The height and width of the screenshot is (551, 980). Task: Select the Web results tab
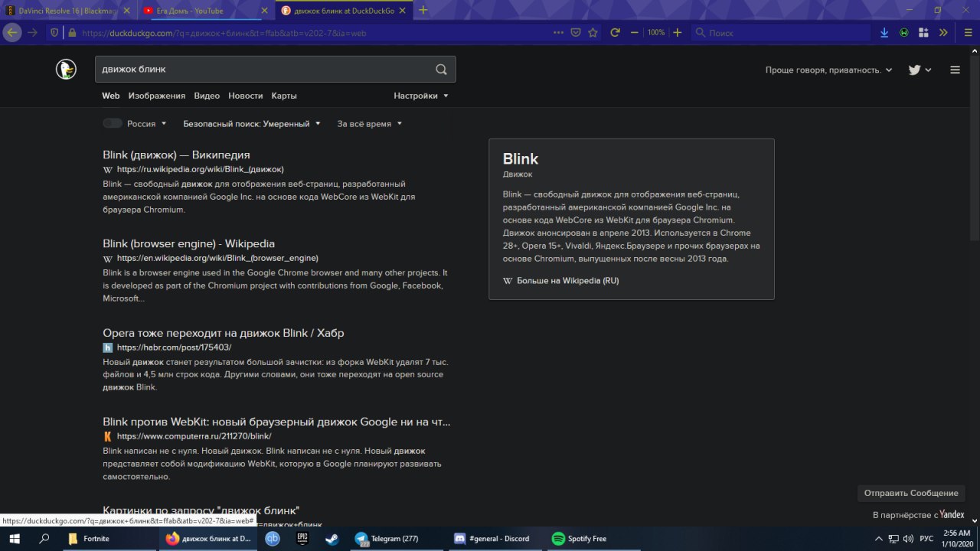pos(111,96)
